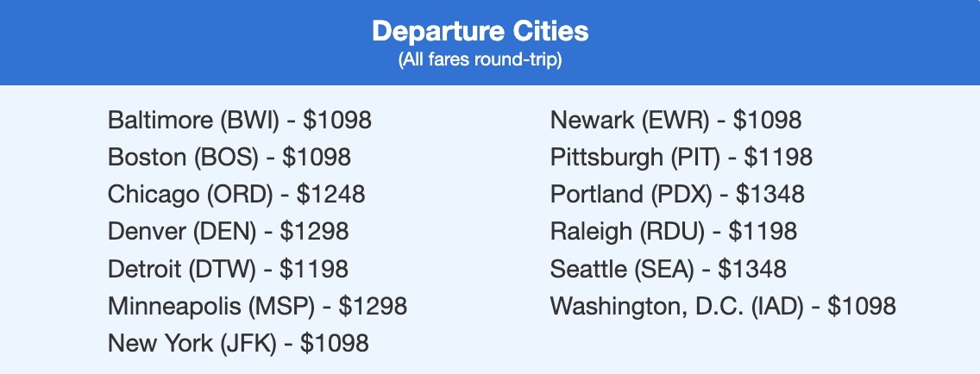Viewport: 980px width, 374px height.
Task: Pick the Denver (DEN) departure option
Action: tap(228, 231)
